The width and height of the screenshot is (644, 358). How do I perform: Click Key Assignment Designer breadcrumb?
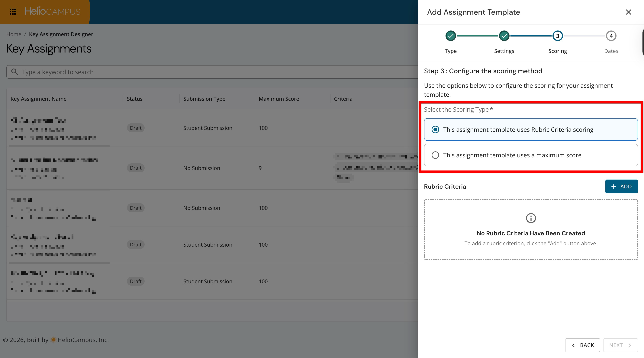(x=61, y=34)
